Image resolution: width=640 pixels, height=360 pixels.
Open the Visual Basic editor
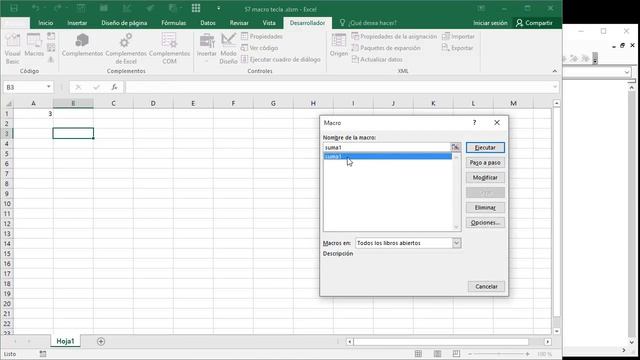coord(12,49)
